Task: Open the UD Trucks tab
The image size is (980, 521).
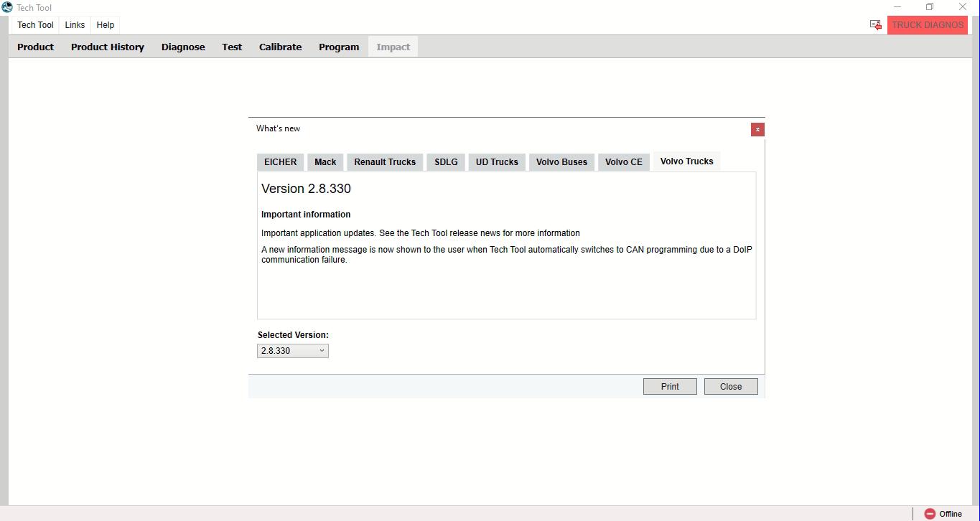Action: coord(497,162)
